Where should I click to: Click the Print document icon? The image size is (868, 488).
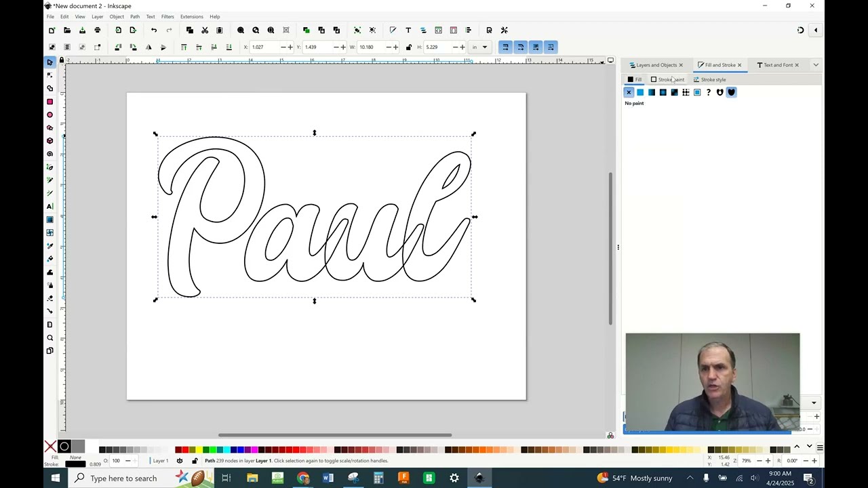point(98,30)
